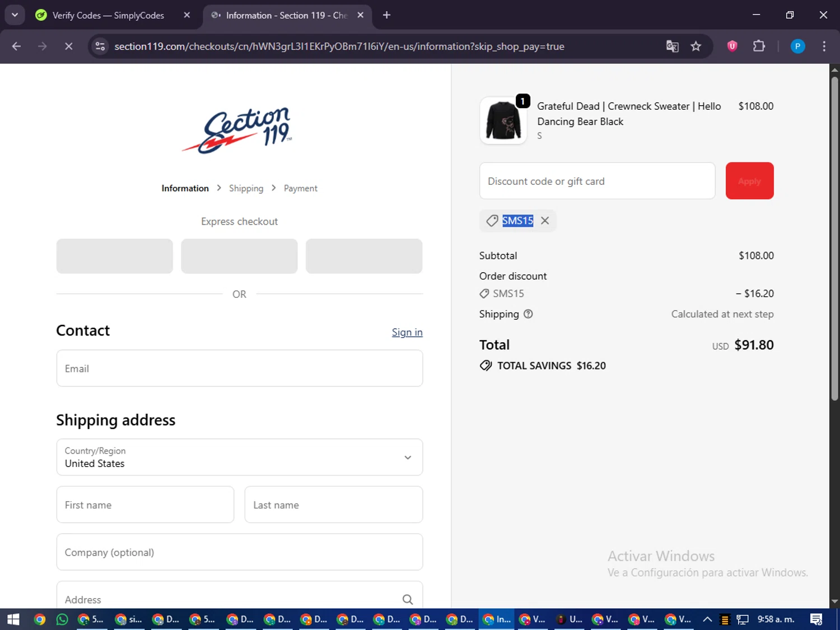
Task: Expand the Country/Region dropdown
Action: (x=240, y=458)
